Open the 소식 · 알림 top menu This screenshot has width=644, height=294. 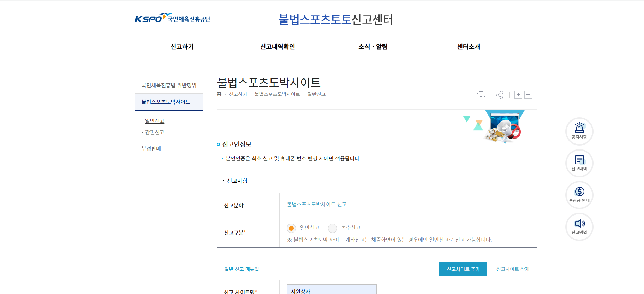click(x=373, y=47)
